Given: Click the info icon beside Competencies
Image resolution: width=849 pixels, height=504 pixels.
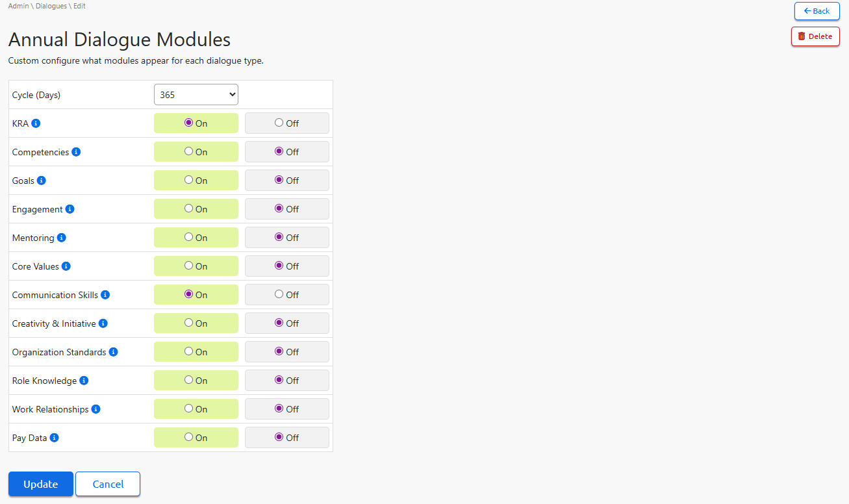Looking at the screenshot, I should point(76,152).
